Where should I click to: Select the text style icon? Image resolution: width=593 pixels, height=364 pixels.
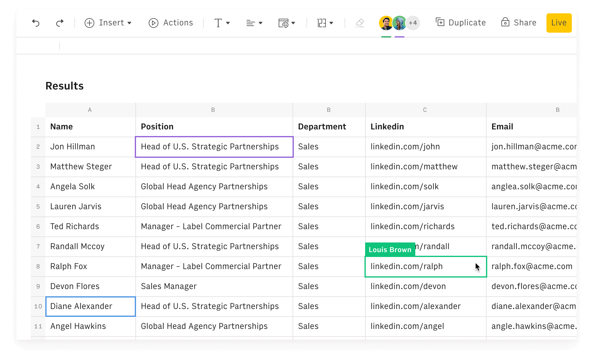point(218,23)
